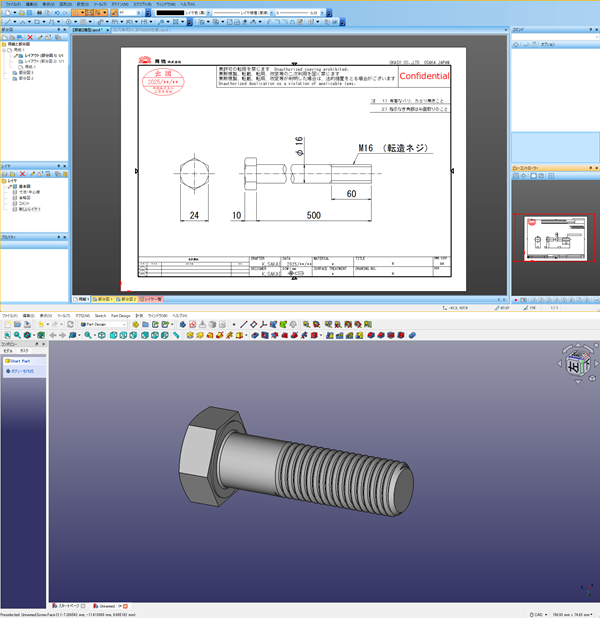Screen dimensions: 600x618
Task: Click the ボディーを作成 task link
Action: [x=22, y=371]
